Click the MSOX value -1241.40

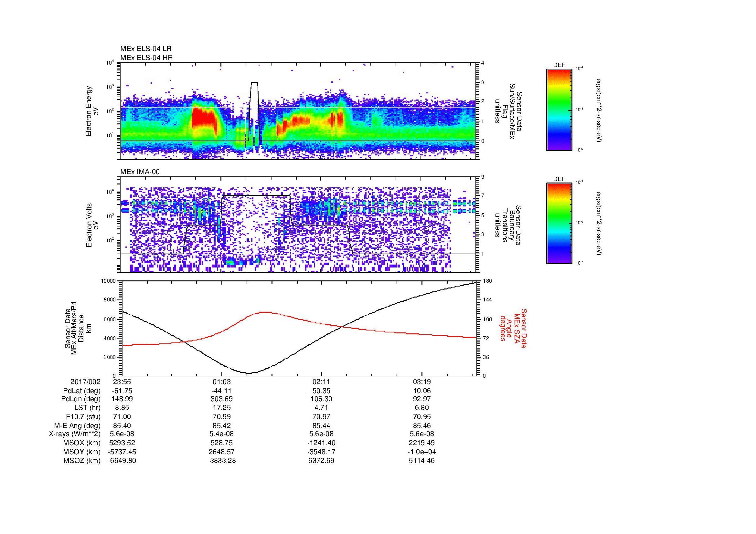pos(321,443)
